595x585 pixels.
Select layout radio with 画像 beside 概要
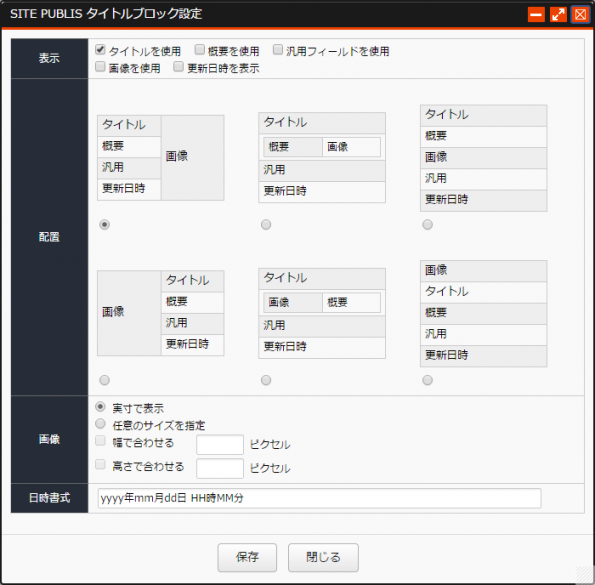click(x=266, y=380)
